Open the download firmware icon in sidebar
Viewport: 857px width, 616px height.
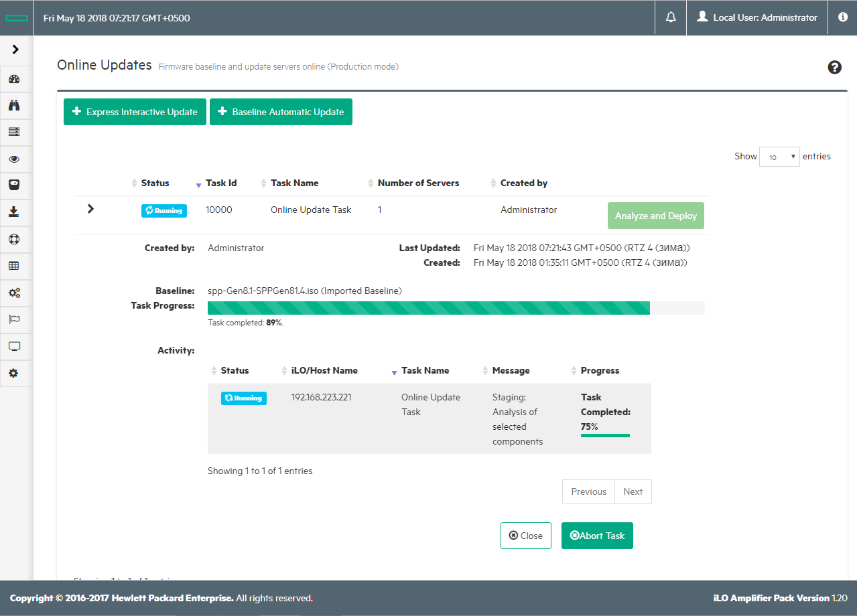(14, 212)
